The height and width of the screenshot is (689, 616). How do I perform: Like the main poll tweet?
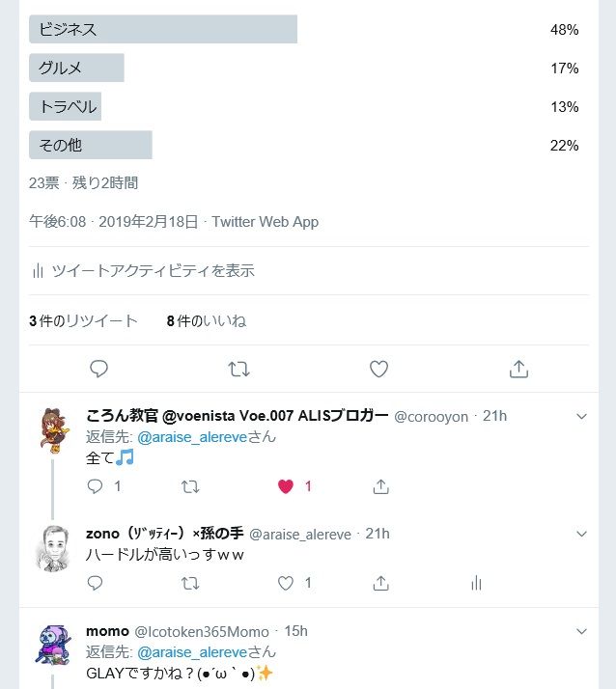coord(378,369)
